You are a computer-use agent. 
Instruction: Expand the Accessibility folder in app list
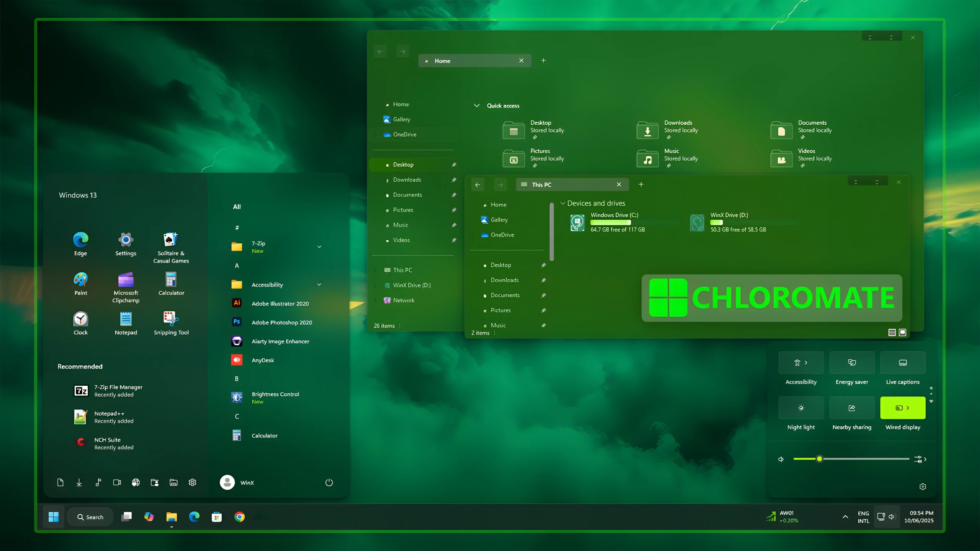(319, 285)
